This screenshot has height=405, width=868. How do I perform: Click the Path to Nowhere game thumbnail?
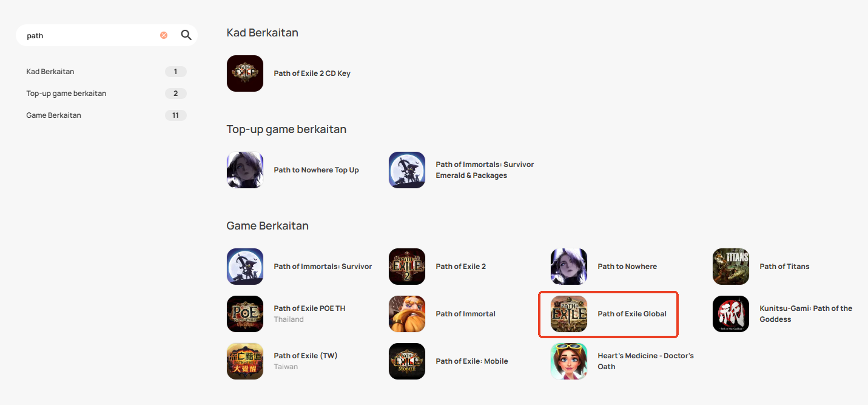click(x=569, y=267)
